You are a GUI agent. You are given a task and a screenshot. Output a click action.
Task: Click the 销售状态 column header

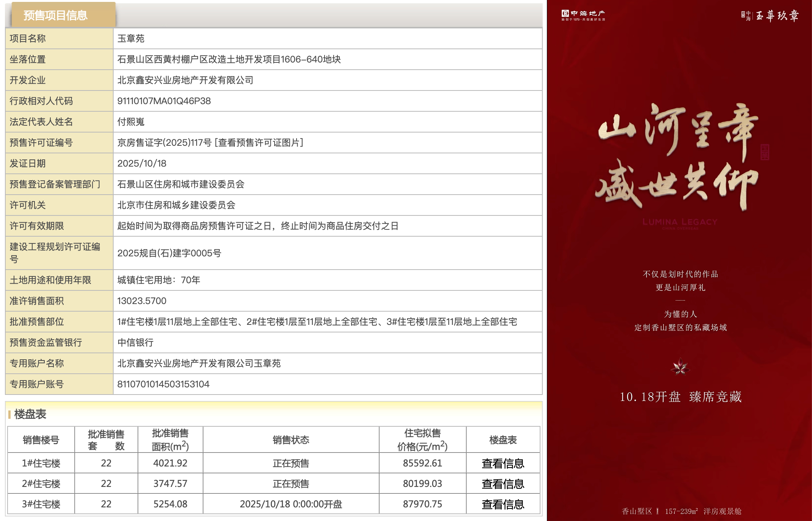[291, 440]
